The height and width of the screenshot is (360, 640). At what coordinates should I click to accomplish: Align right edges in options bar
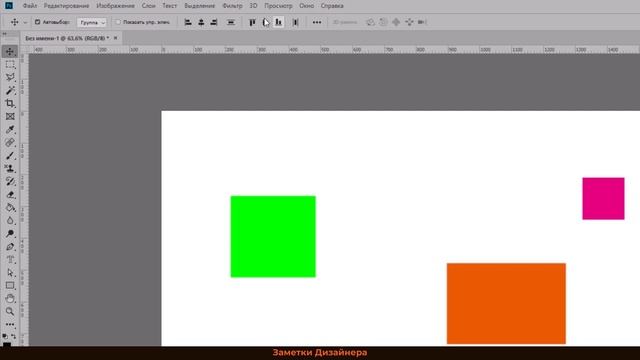coord(213,22)
